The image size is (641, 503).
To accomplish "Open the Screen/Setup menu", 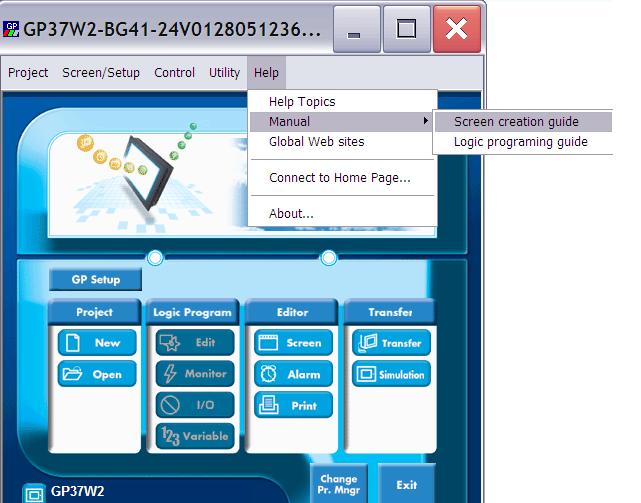I will pyautogui.click(x=101, y=73).
